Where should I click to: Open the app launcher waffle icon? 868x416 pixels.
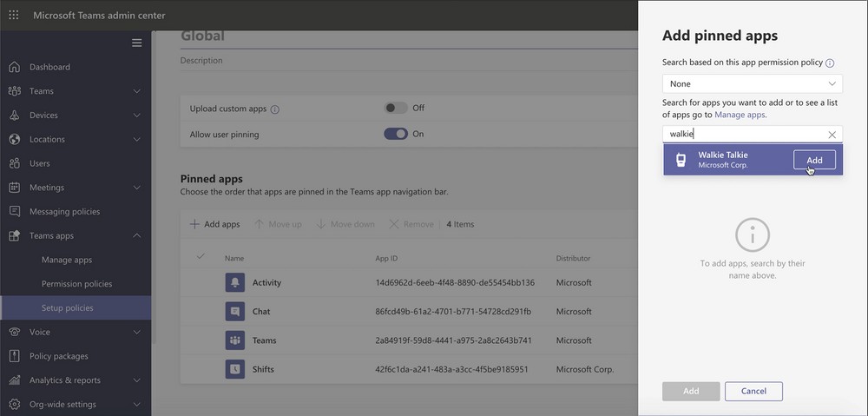point(14,15)
